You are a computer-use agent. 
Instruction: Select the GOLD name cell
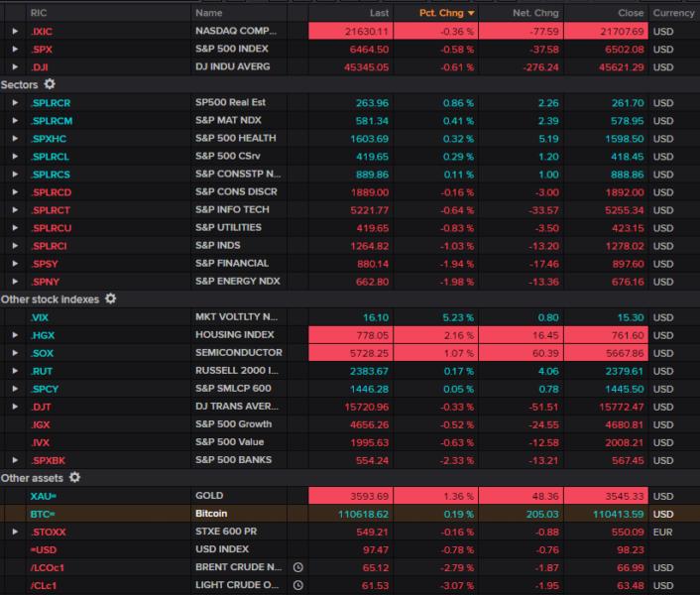[x=209, y=496]
